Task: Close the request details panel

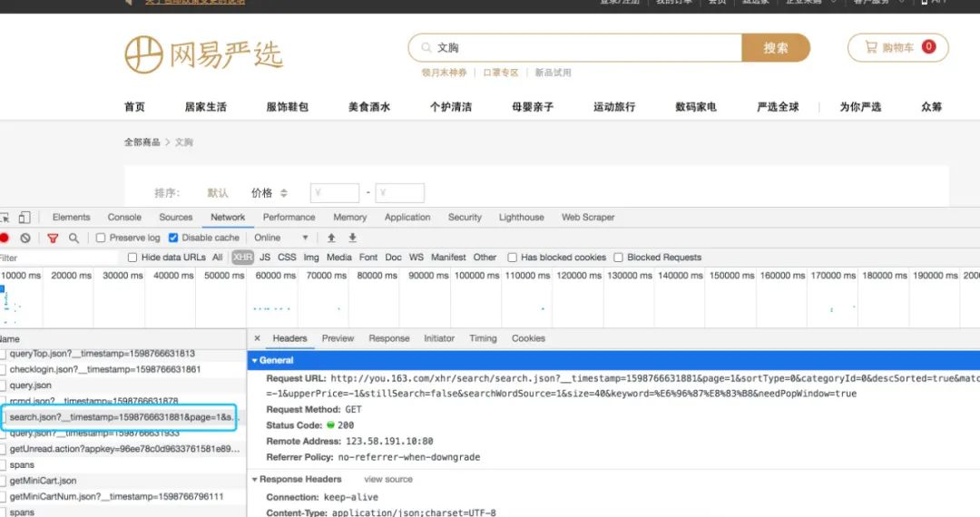Action: click(x=257, y=338)
